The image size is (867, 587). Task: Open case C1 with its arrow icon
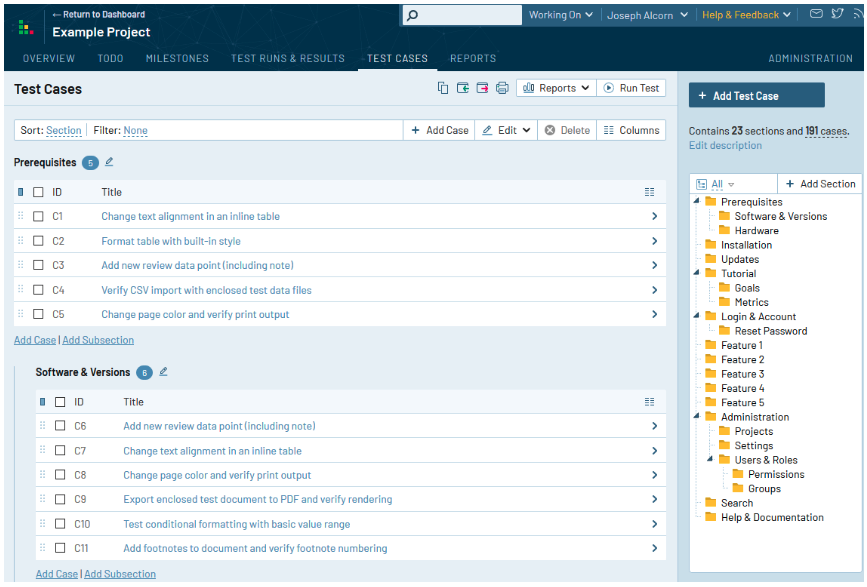point(655,216)
